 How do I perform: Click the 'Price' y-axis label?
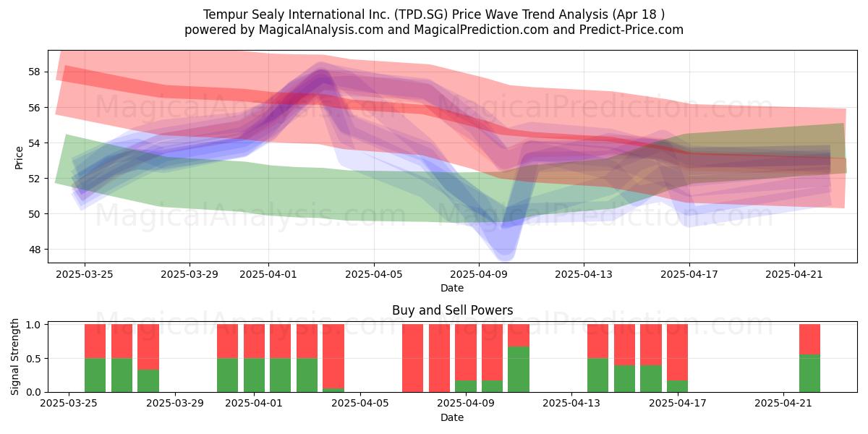[x=19, y=156]
